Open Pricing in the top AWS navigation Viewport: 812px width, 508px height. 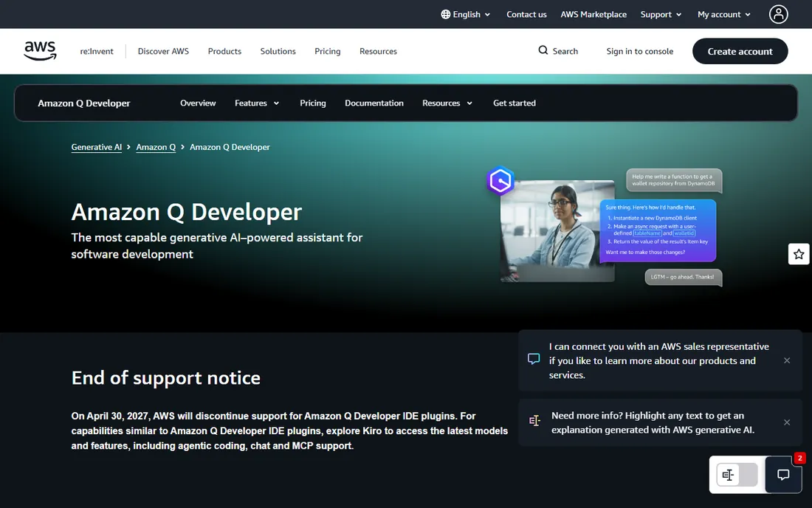tap(328, 51)
